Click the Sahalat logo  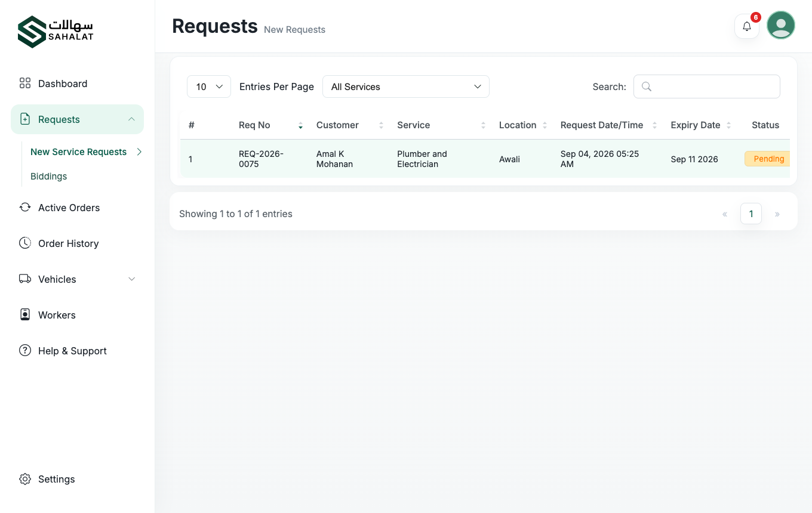coord(56,32)
